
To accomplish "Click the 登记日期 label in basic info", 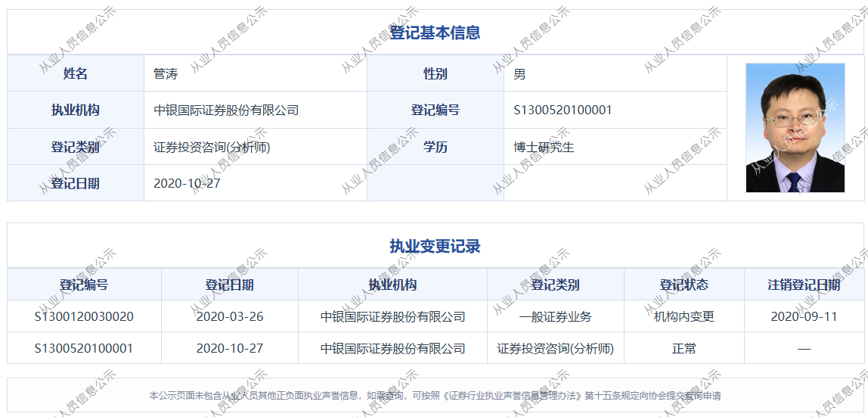I will tap(76, 182).
